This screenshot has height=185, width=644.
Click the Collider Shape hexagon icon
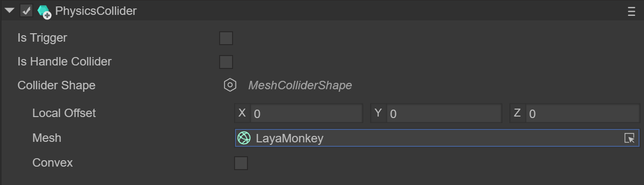coord(230,85)
